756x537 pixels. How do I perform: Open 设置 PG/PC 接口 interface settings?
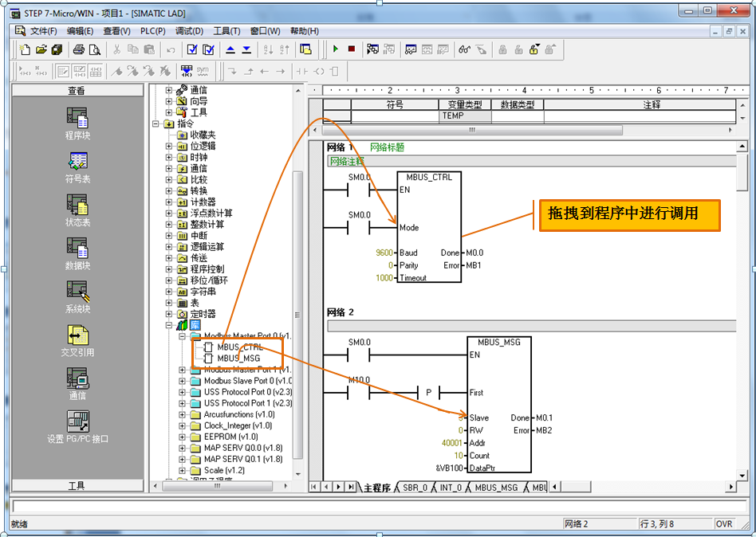click(x=77, y=427)
